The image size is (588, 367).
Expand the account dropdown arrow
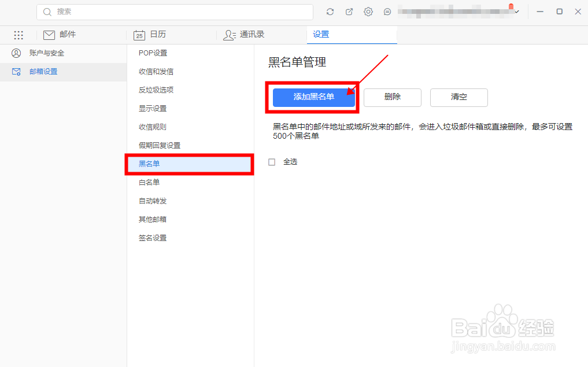pyautogui.click(x=516, y=11)
